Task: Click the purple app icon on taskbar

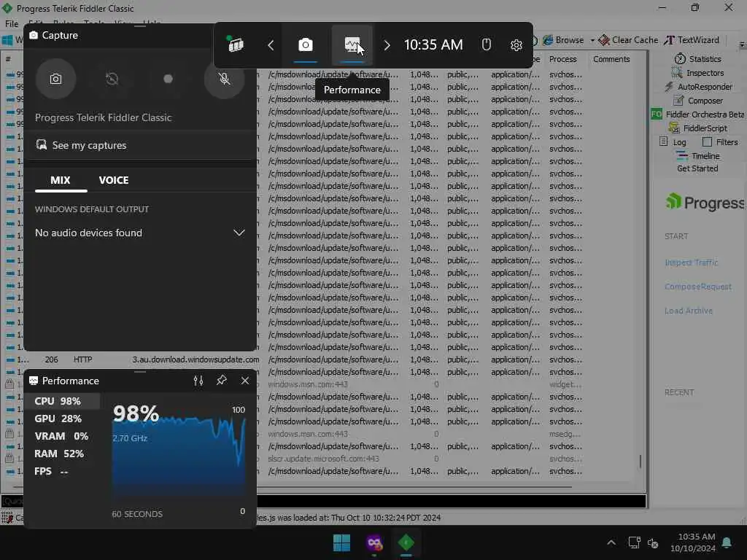Action: click(374, 542)
